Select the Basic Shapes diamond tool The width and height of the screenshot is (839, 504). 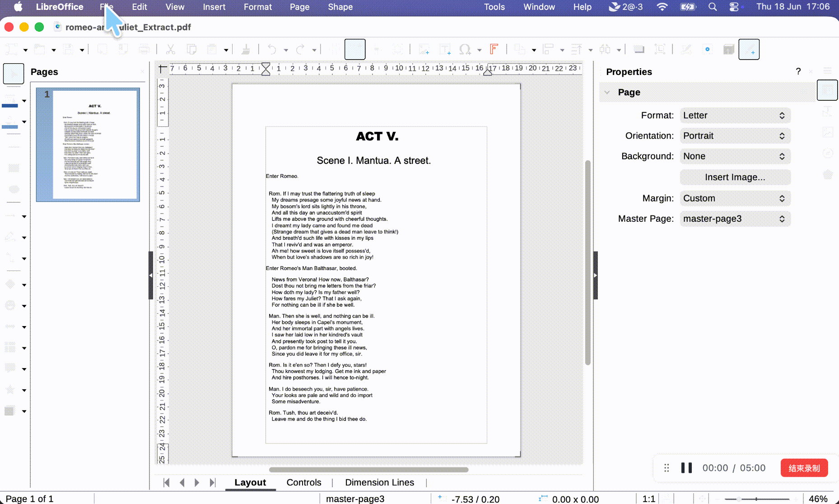pyautogui.click(x=10, y=284)
